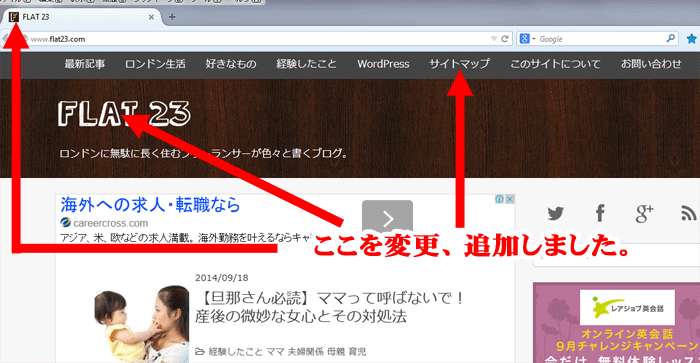The height and width of the screenshot is (363, 700).
Task: Open a new tab with plus button
Action: tap(172, 17)
